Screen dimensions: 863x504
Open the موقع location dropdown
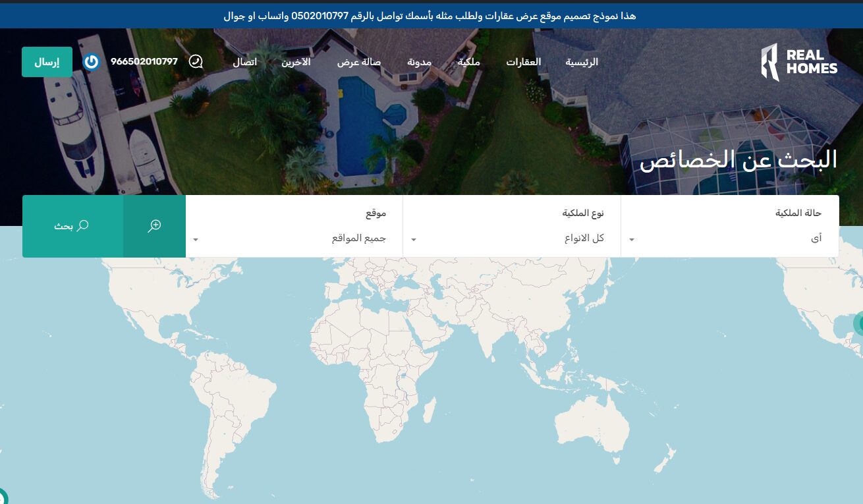(294, 238)
